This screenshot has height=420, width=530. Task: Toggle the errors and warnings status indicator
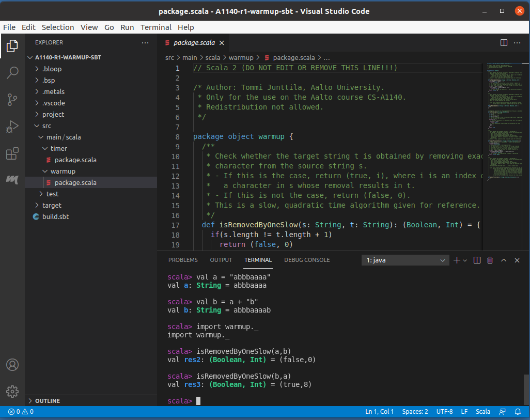click(x=21, y=412)
